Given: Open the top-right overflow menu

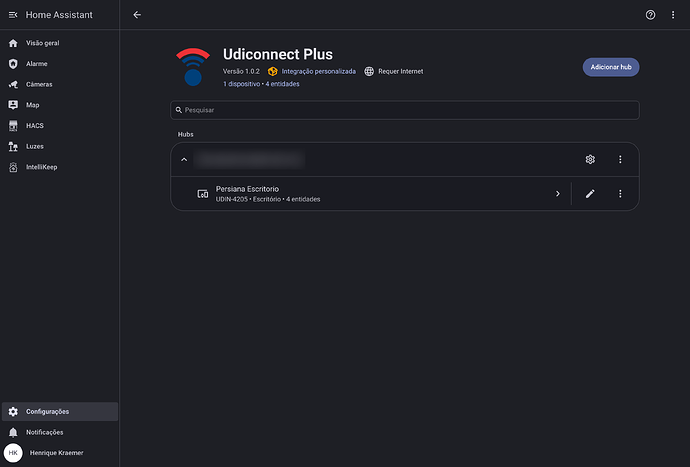Looking at the screenshot, I should pos(673,15).
